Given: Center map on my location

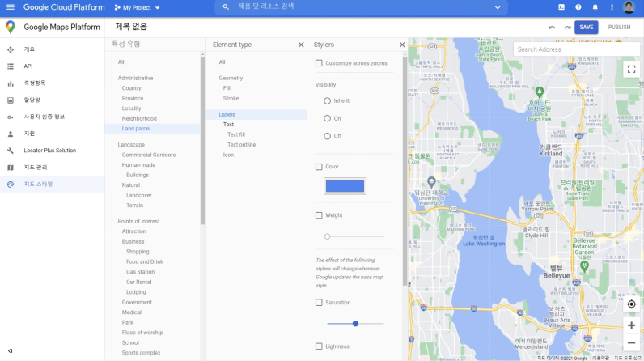Looking at the screenshot, I should click(x=631, y=304).
